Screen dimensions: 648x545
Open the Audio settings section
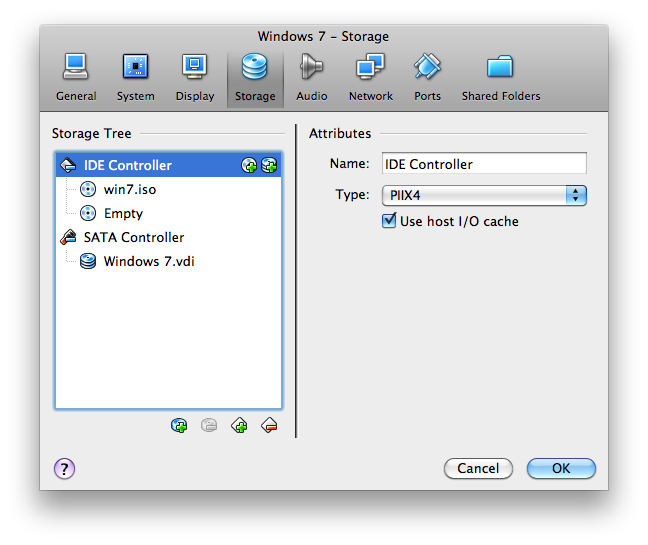pyautogui.click(x=312, y=78)
